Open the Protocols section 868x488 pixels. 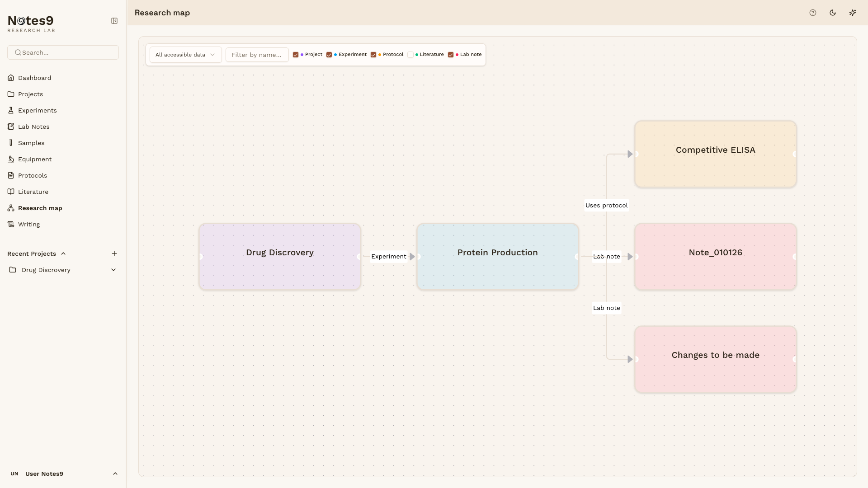click(32, 175)
